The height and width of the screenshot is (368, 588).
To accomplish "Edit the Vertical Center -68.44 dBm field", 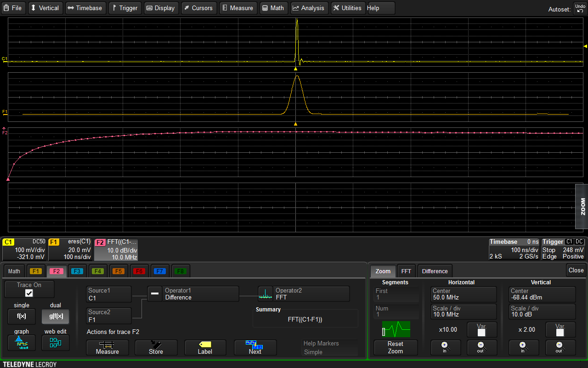I will 542,294.
